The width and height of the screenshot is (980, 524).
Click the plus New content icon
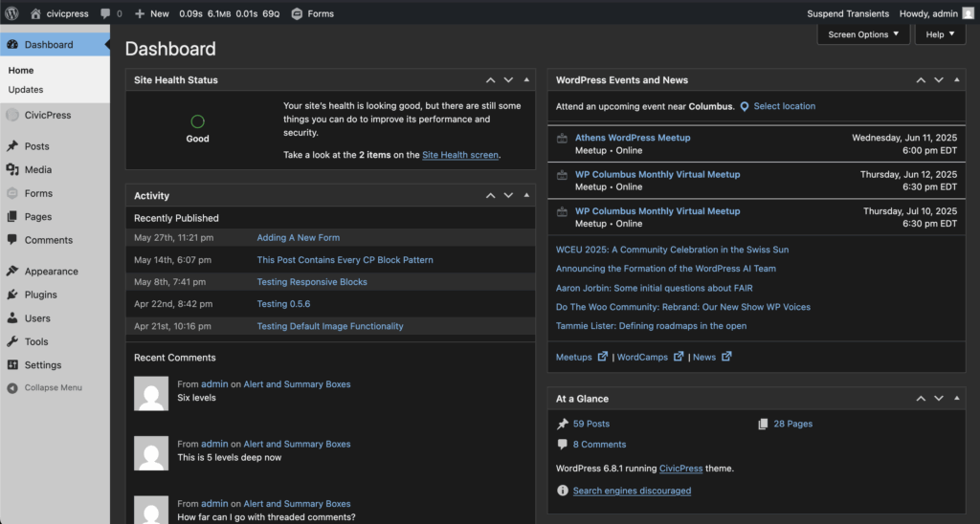click(140, 13)
